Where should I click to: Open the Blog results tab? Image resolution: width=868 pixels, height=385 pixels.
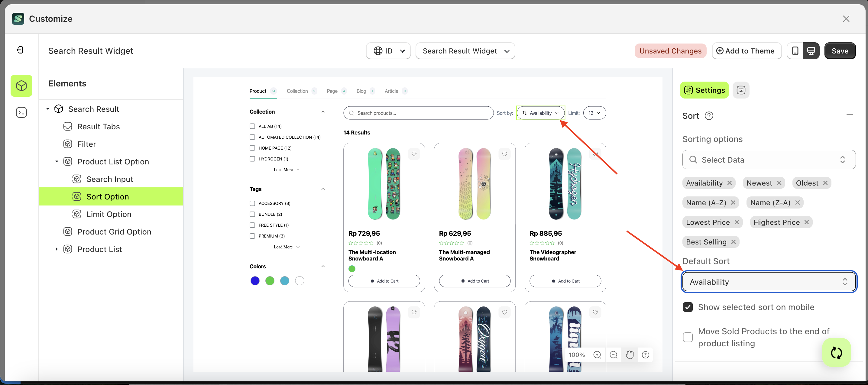pos(361,91)
